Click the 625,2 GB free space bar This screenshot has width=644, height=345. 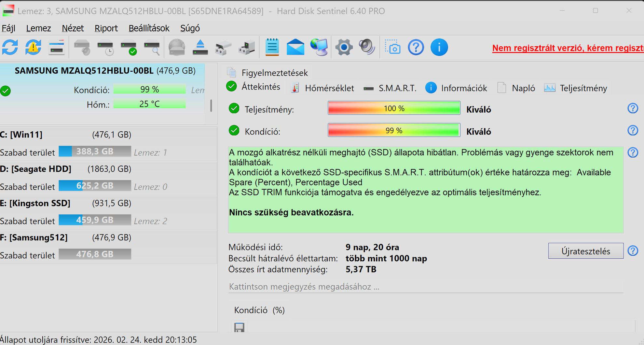(95, 186)
